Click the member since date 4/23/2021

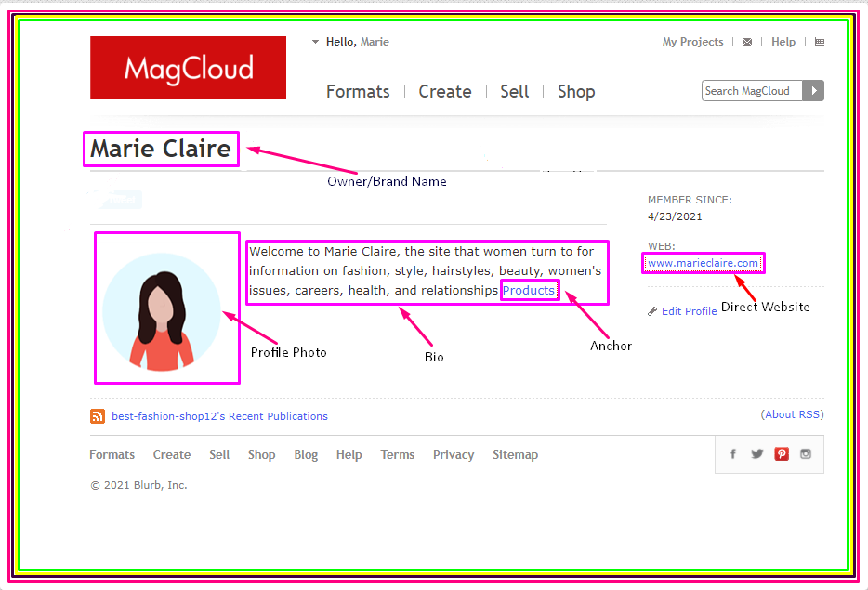pos(675,217)
